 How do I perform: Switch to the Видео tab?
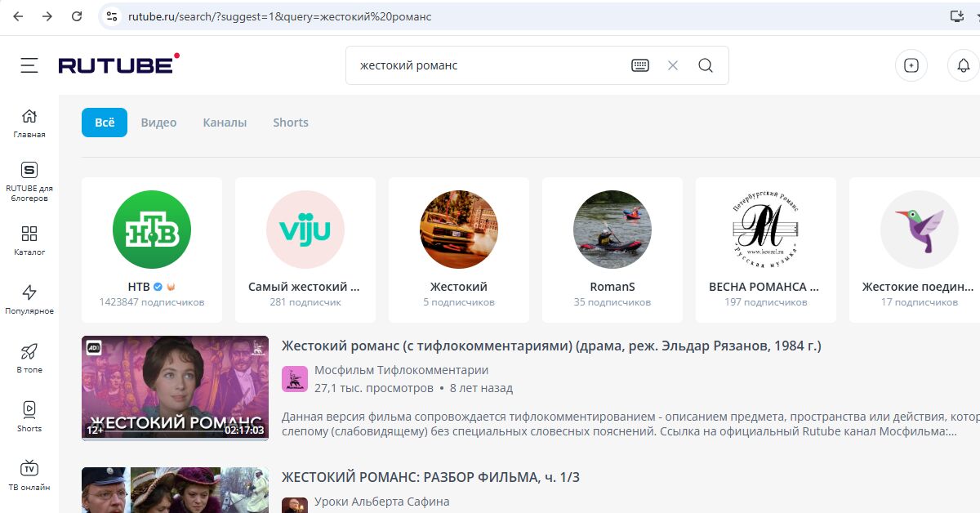[158, 123]
